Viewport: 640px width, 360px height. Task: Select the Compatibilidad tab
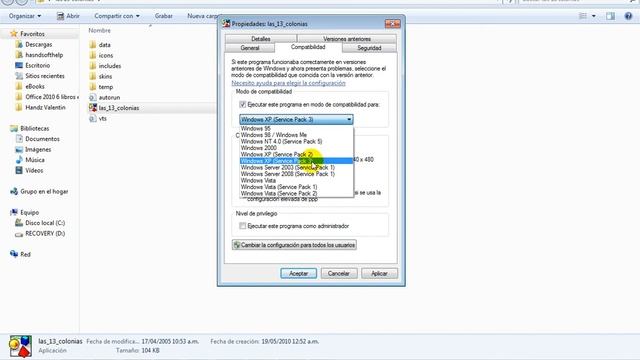coord(308,47)
